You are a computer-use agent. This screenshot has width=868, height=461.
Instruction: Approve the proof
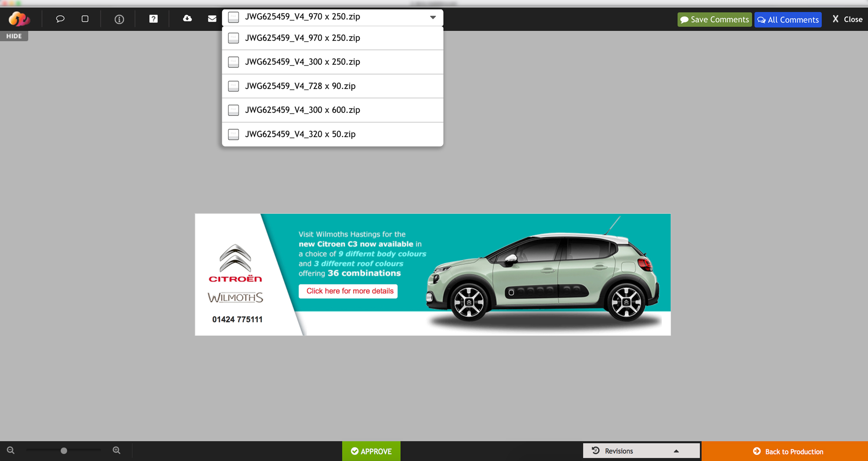(x=371, y=451)
